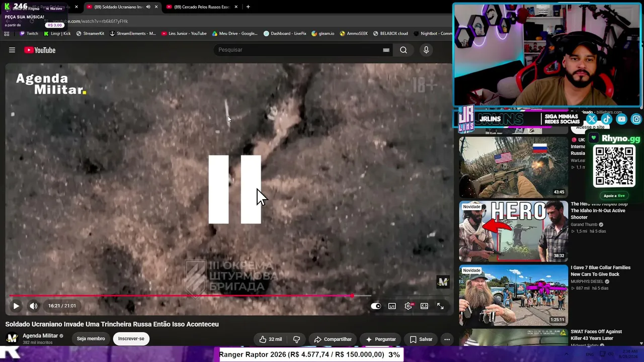
Task: Open the gleam.io bookmark
Action: tap(323, 34)
